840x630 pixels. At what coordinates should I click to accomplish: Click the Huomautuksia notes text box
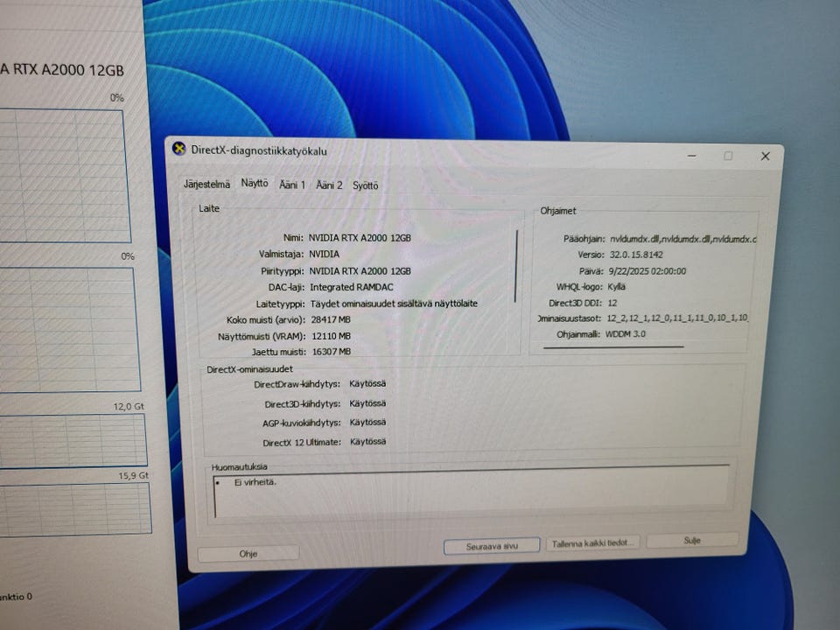click(x=472, y=491)
